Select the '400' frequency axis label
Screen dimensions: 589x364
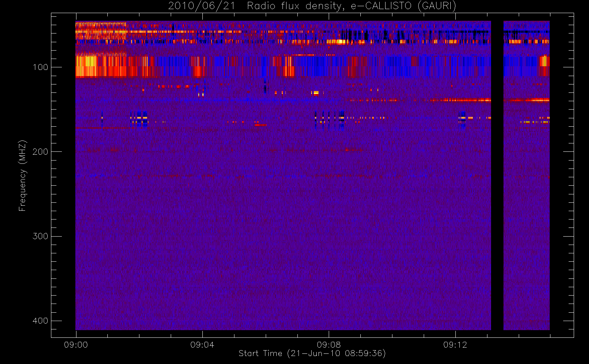(x=40, y=321)
